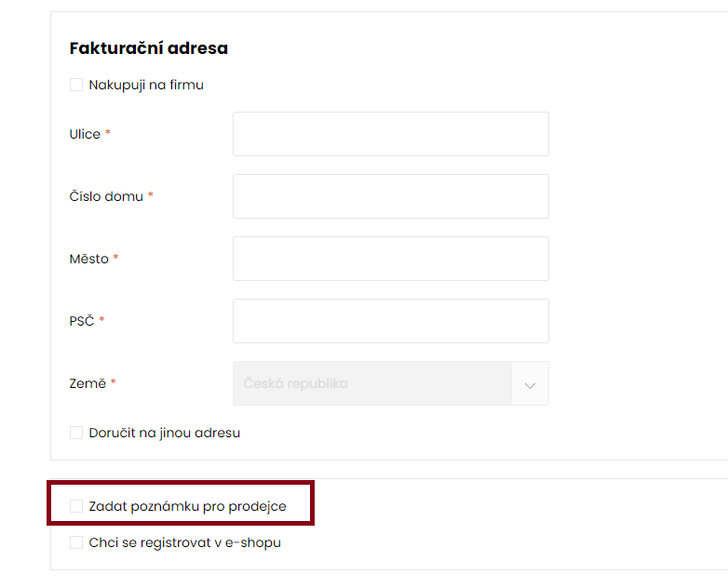Focus the PSČ text input field

point(391,321)
